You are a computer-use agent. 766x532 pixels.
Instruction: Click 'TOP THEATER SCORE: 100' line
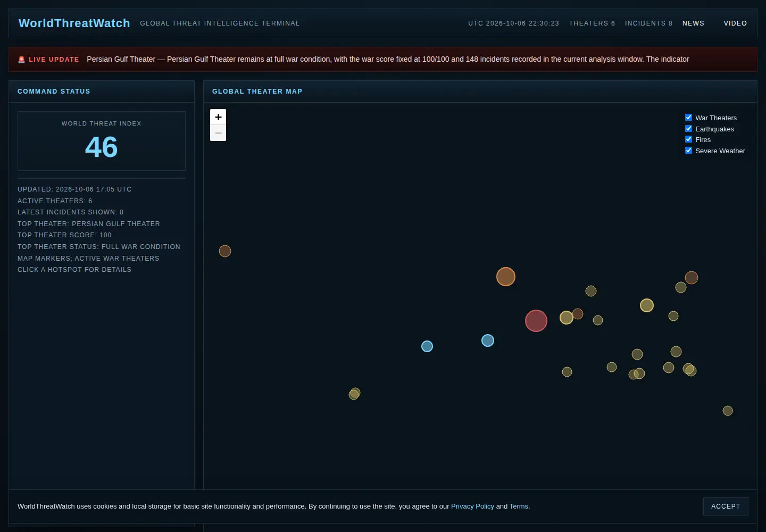click(65, 235)
